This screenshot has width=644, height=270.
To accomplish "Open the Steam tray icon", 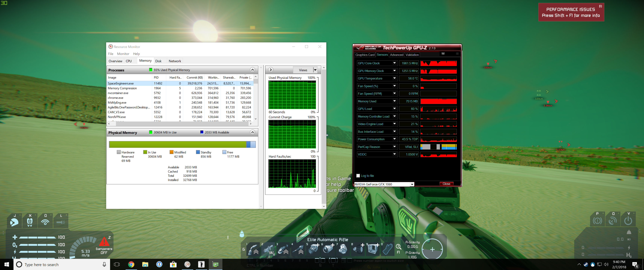I will [x=586, y=265].
